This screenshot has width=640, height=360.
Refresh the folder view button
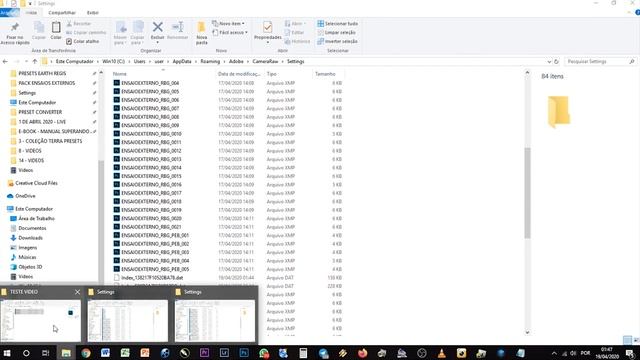point(556,62)
